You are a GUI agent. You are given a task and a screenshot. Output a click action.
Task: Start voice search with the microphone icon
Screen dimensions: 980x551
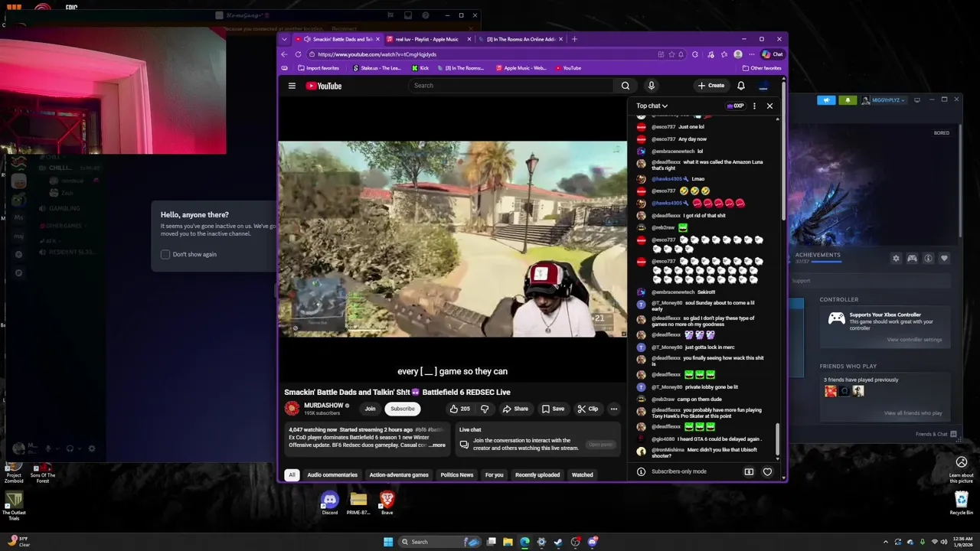[x=651, y=86]
